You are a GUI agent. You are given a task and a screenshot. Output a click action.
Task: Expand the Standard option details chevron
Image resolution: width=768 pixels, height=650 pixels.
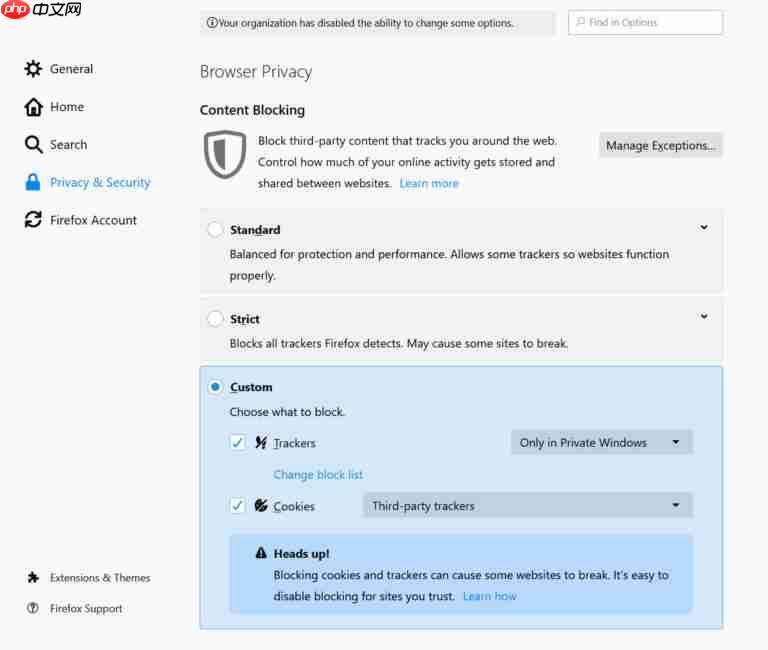coord(704,228)
